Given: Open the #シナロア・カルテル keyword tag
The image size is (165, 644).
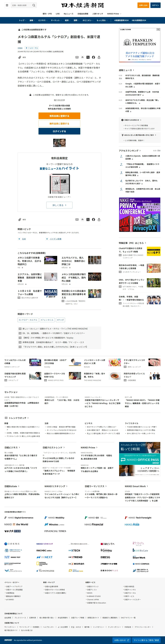Looking at the screenshot, I should click(x=28, y=320).
